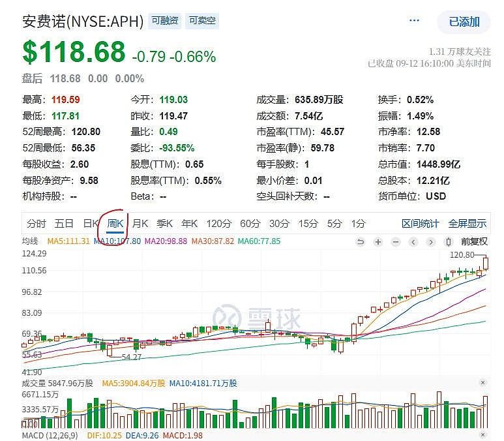Switch to the 五日 chart tab
This screenshot has height=441, width=504.
click(x=64, y=223)
